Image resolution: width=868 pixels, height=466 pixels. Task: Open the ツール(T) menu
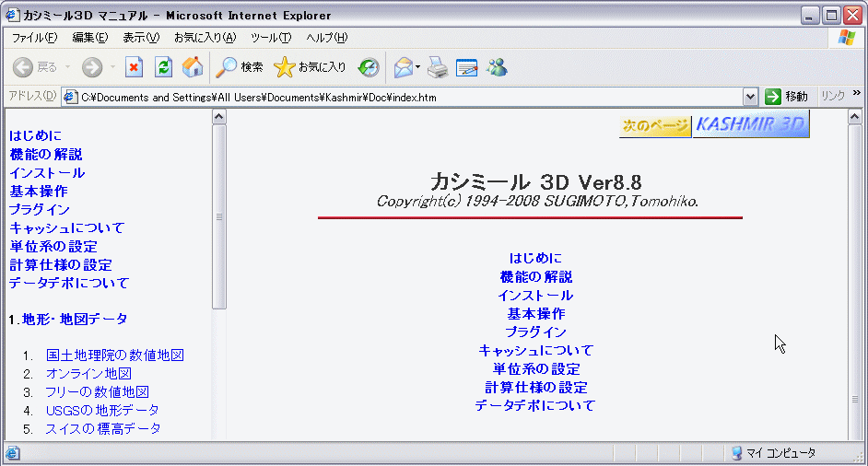(271, 38)
